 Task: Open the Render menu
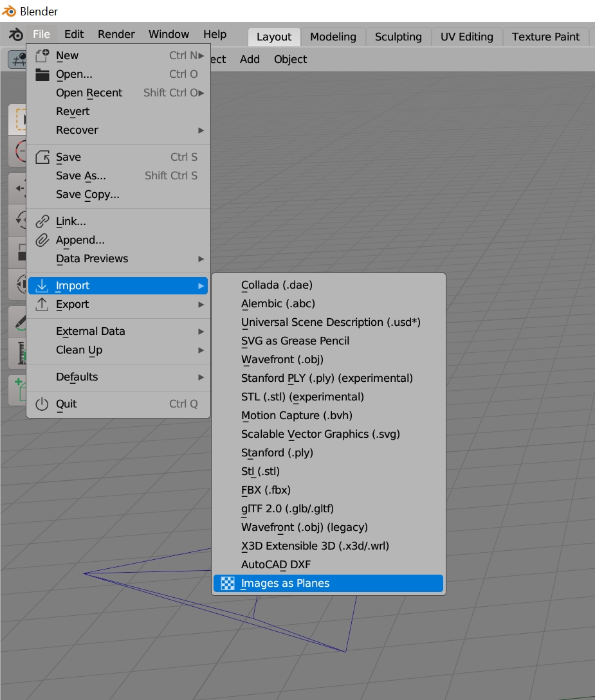116,34
